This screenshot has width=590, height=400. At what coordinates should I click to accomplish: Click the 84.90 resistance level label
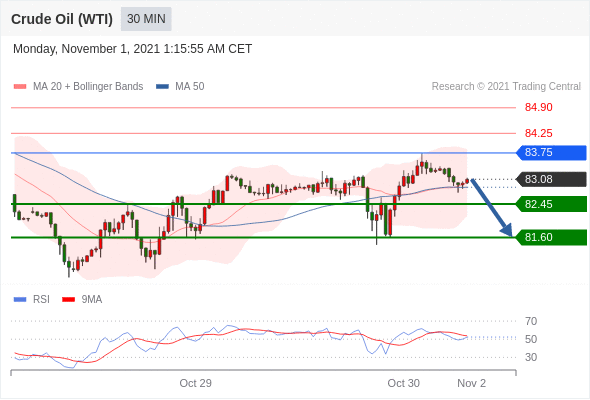coord(538,107)
